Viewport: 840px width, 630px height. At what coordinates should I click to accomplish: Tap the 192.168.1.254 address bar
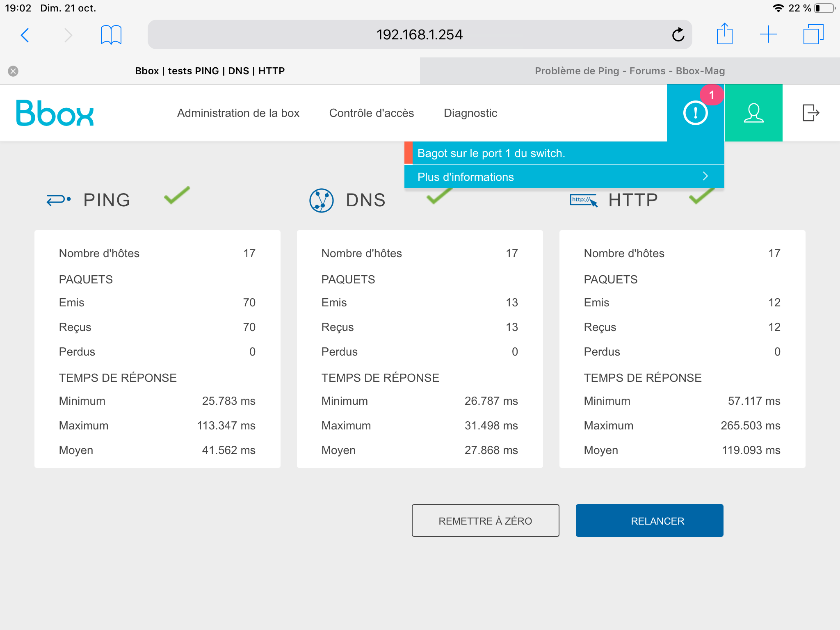[x=420, y=35]
